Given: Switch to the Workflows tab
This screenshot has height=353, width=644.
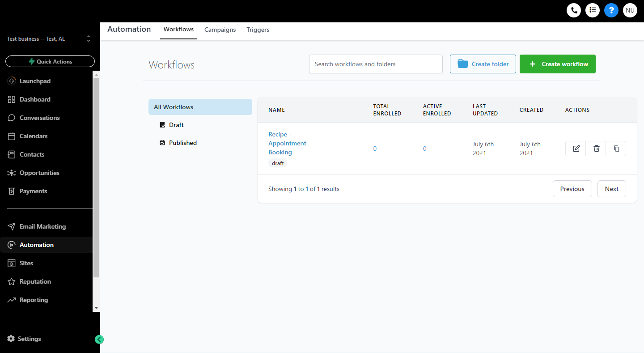Looking at the screenshot, I should click(x=178, y=30).
